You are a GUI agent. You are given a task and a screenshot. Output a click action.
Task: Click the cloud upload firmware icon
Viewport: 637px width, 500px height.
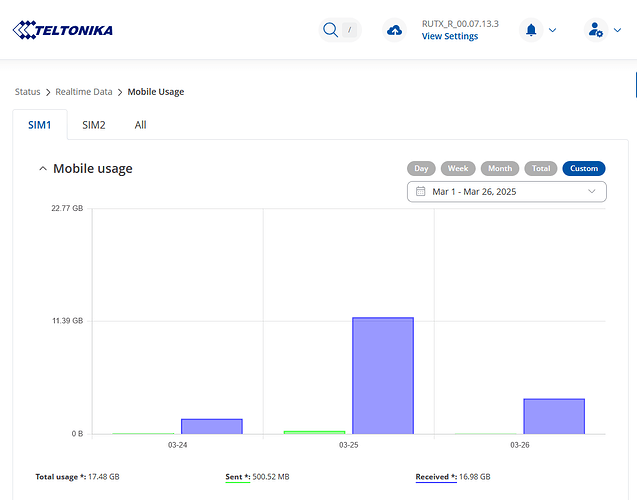(394, 30)
